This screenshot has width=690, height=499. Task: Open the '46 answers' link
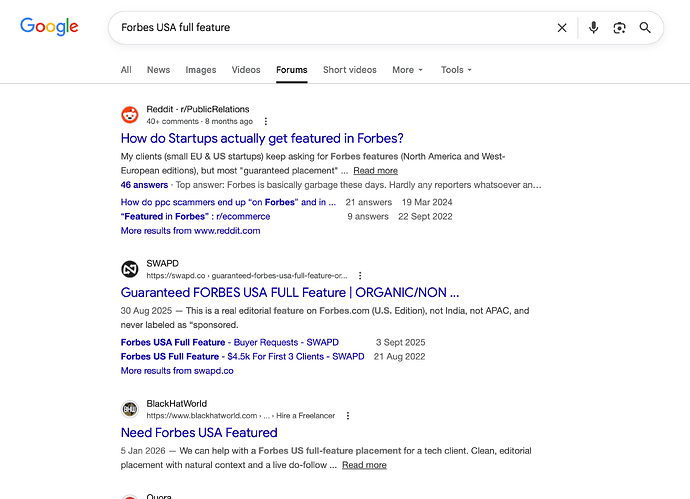click(144, 185)
